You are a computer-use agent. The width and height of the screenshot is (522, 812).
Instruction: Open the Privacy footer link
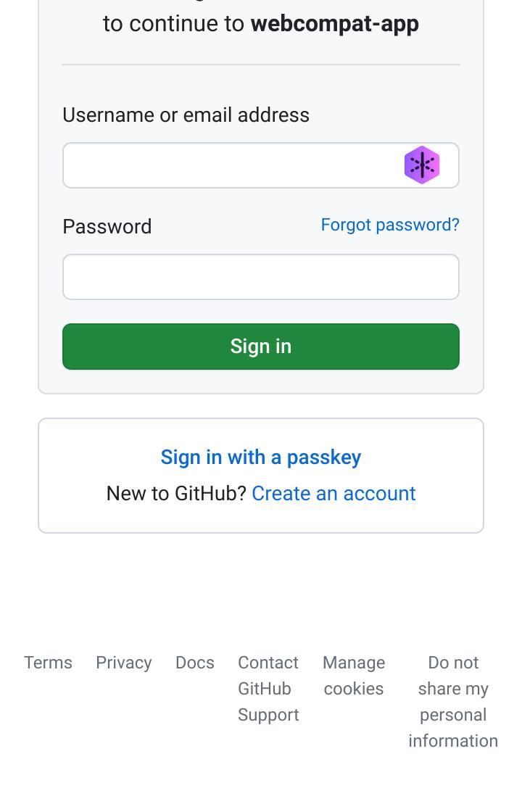(124, 663)
